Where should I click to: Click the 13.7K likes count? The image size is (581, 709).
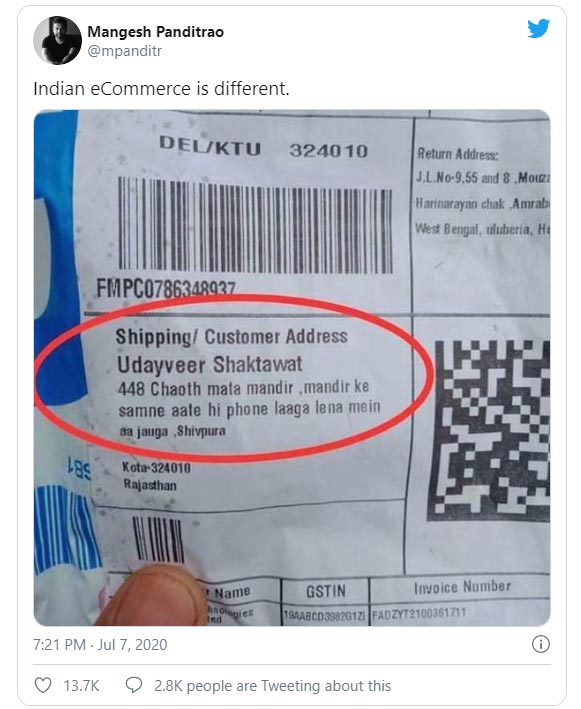click(81, 686)
